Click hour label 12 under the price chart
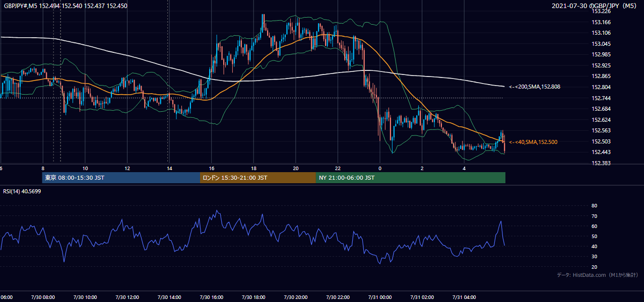This screenshot has height=302, width=644. point(127,168)
